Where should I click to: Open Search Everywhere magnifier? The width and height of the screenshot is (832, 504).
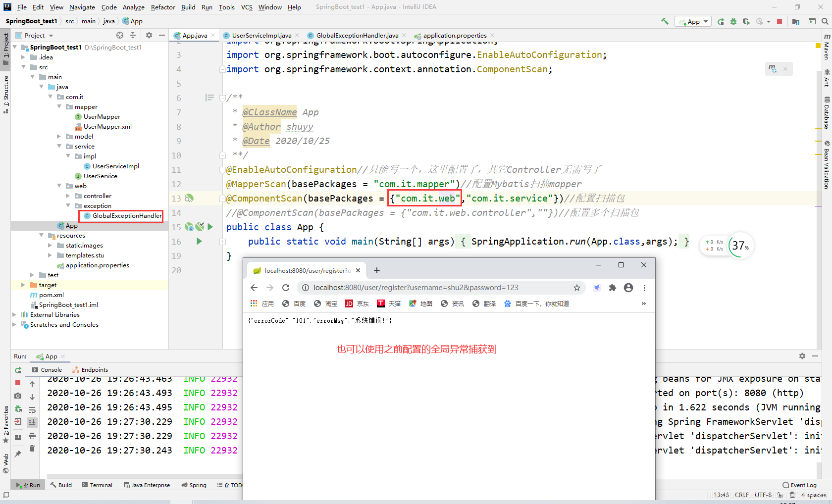tap(825, 21)
